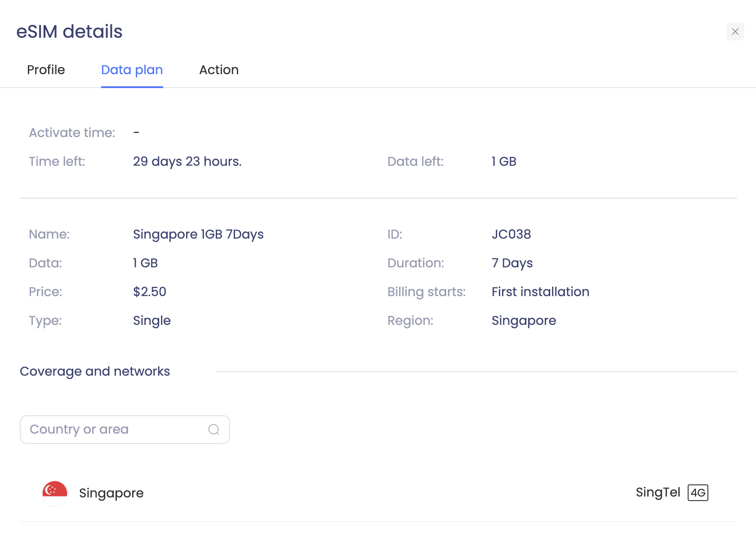The height and width of the screenshot is (559, 756).
Task: Click the Data left 1 GB value
Action: [x=504, y=162]
